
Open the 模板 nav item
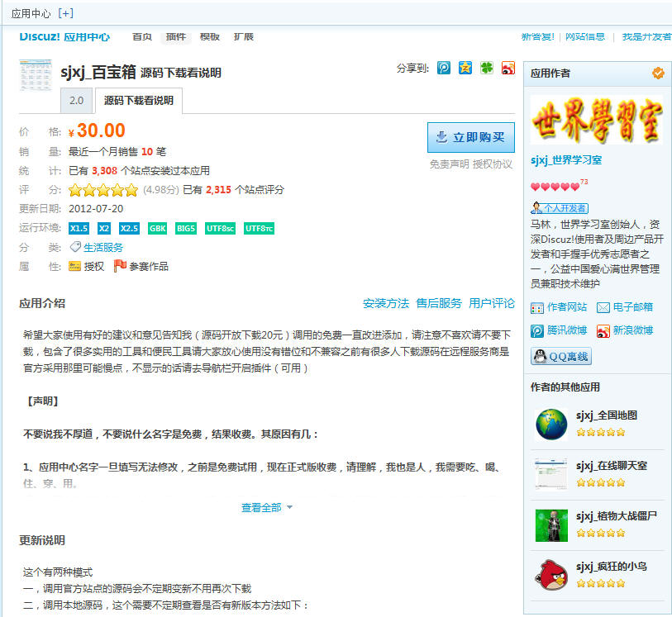pos(210,37)
